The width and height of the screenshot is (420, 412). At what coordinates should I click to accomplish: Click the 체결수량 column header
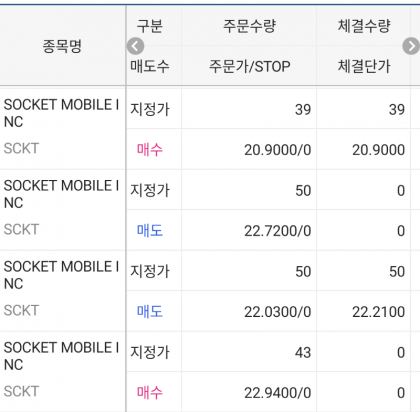click(364, 26)
